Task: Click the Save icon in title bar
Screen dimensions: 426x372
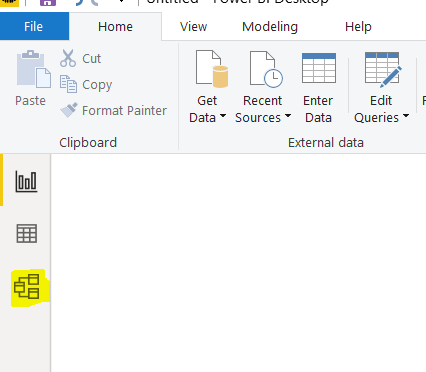Action: (x=48, y=3)
